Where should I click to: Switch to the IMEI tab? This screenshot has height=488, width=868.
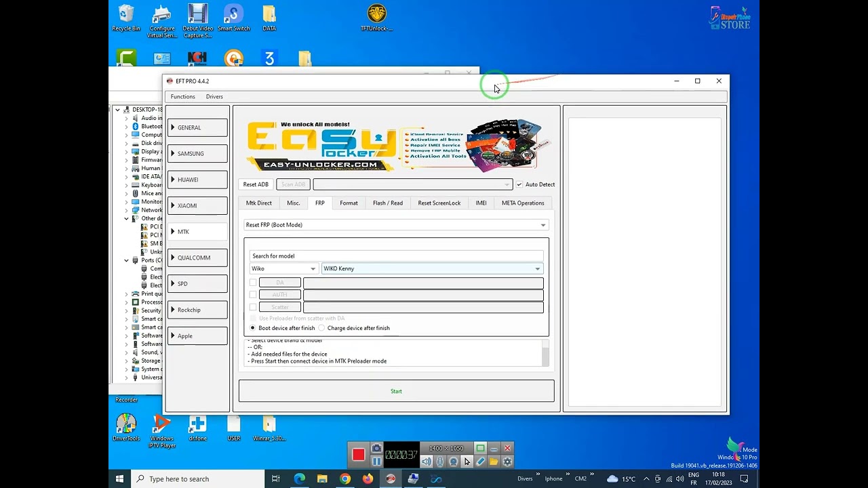click(x=481, y=203)
